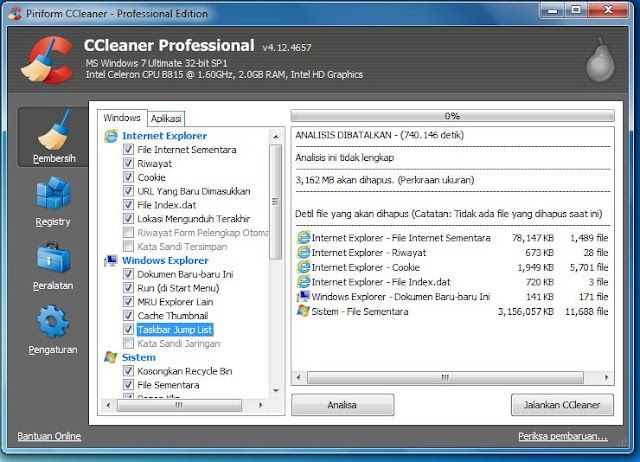Uncheck URL Yang Baru Dimasukkan
This screenshot has width=640, height=462.
tap(128, 191)
